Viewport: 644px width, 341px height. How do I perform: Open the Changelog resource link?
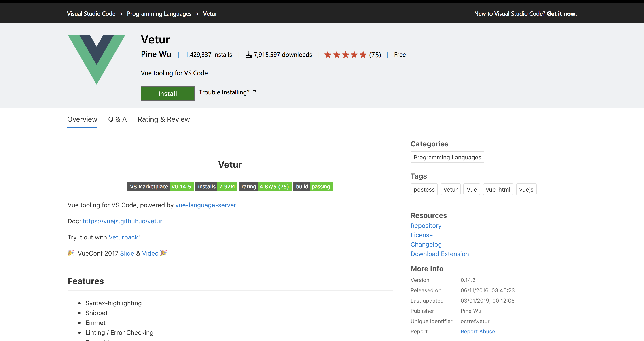pos(426,244)
